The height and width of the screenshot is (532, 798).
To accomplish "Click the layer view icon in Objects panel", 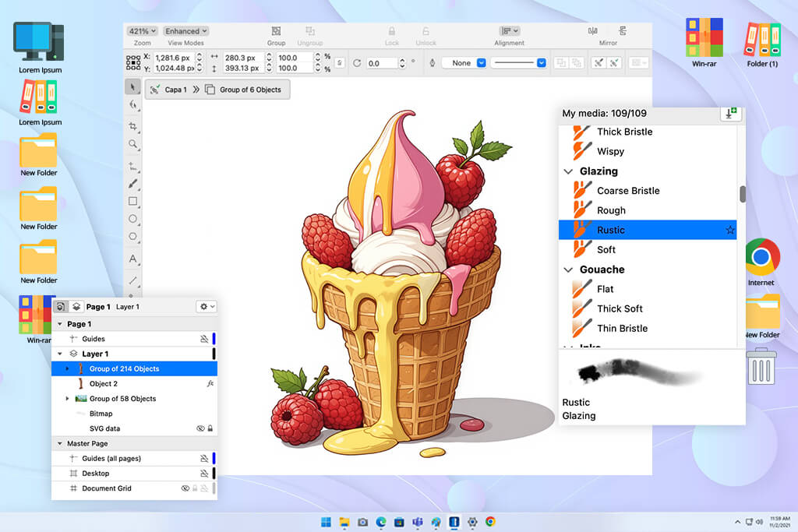I will point(76,307).
